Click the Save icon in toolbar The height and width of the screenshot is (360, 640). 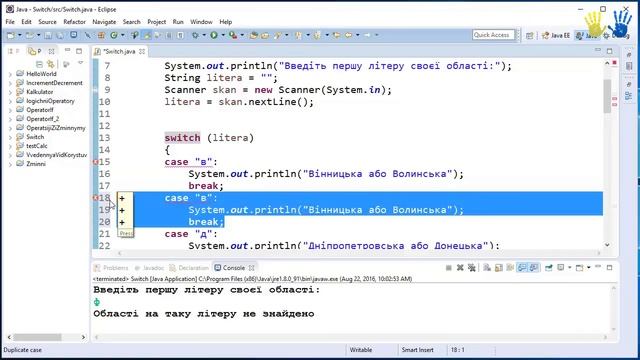coord(48,36)
